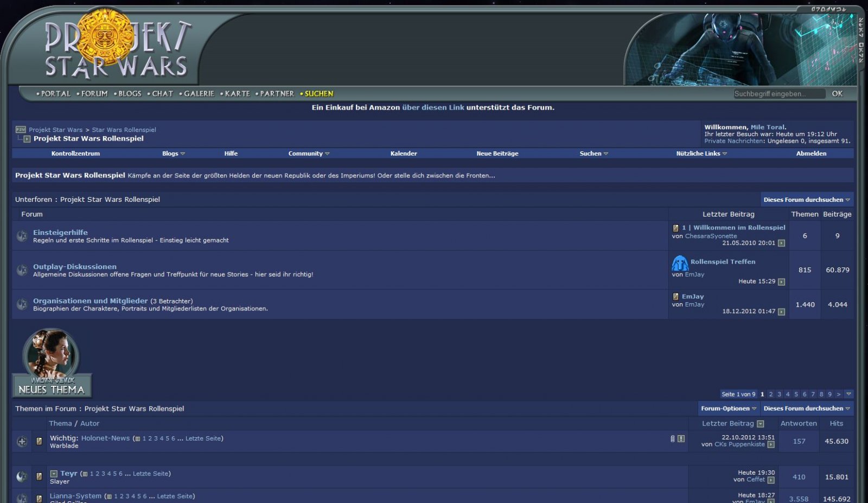Click the post icon in Holonet-News row
This screenshot has height=503, width=868.
(39, 442)
